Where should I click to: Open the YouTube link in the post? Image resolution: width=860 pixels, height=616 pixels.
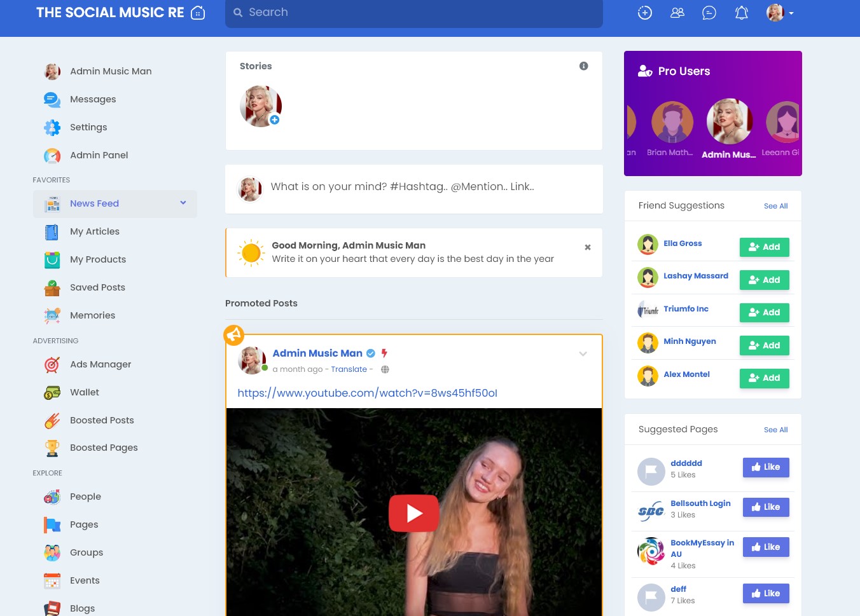coord(368,394)
